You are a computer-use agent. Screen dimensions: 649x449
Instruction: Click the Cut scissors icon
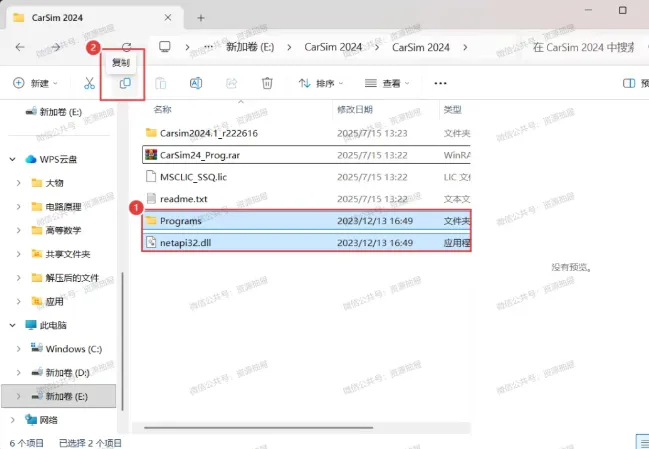coord(89,83)
